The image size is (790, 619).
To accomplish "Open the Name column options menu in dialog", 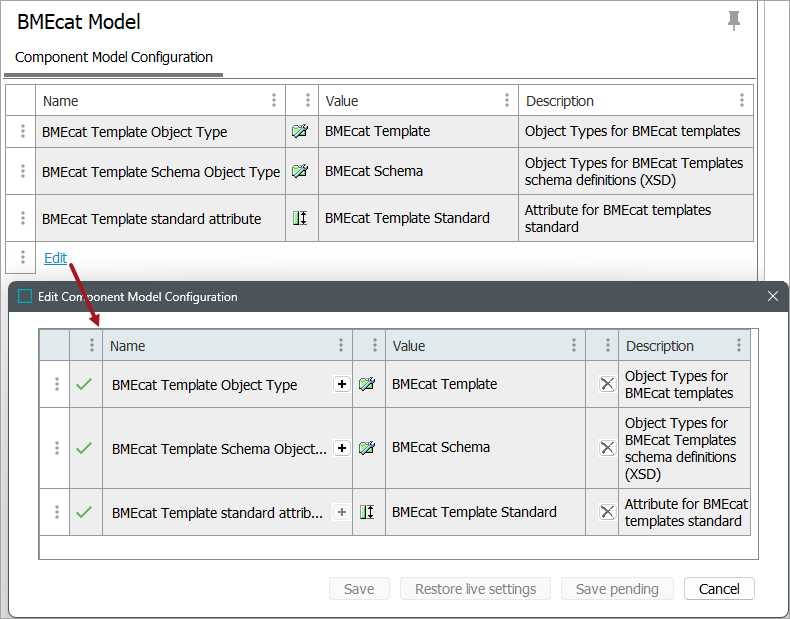I will point(340,345).
